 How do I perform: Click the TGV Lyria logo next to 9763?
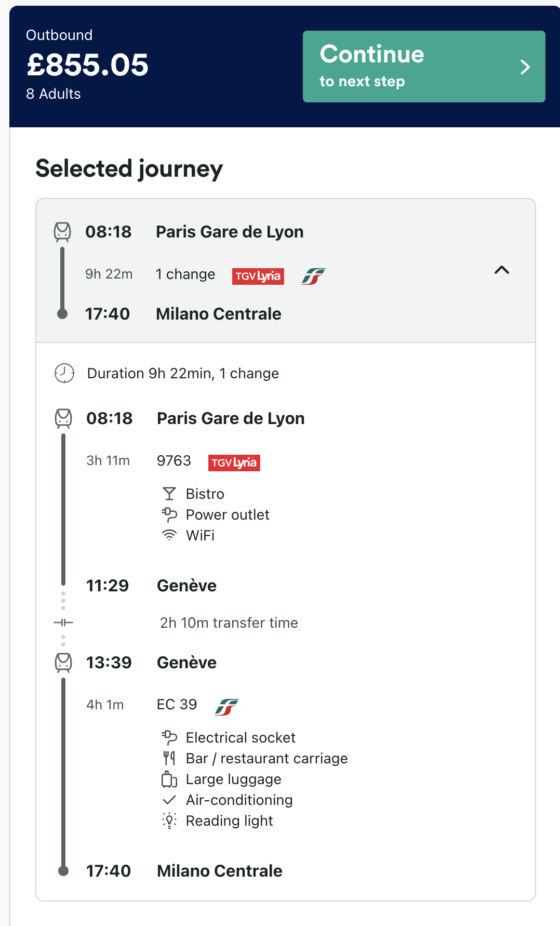234,462
